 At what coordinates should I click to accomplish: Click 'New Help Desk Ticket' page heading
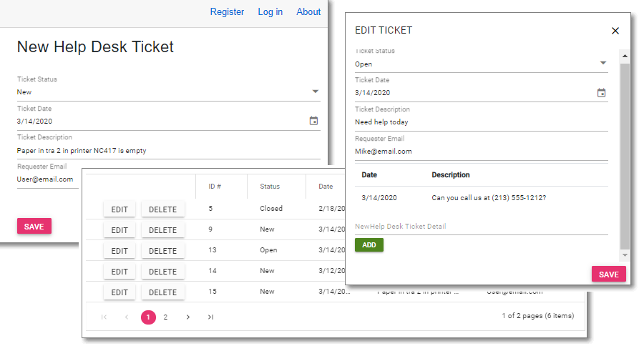(x=95, y=46)
